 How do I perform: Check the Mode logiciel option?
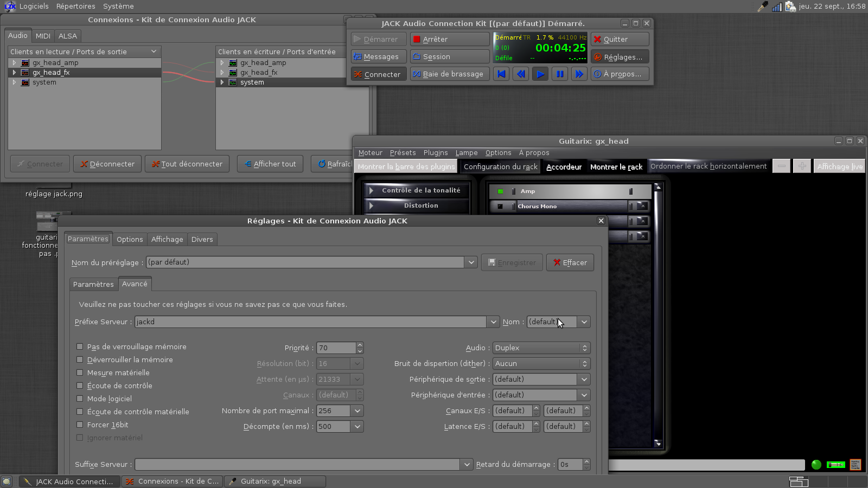coord(80,399)
